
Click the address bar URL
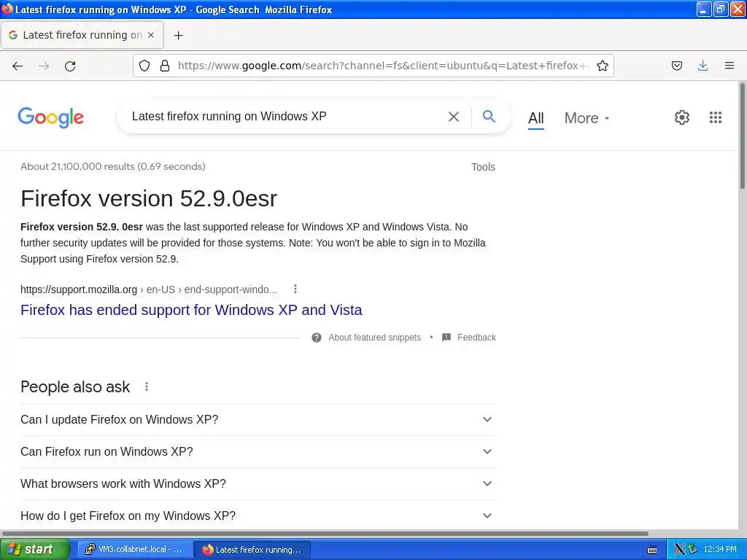pos(384,66)
